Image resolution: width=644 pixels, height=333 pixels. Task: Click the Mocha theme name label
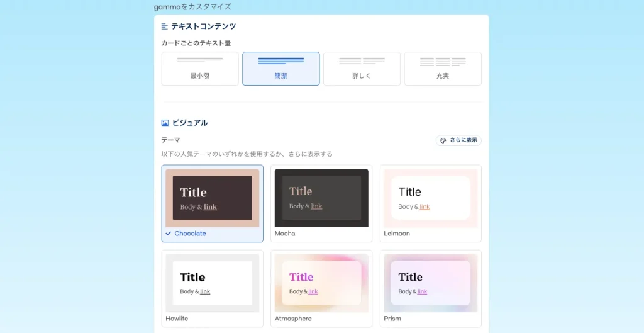tap(285, 234)
